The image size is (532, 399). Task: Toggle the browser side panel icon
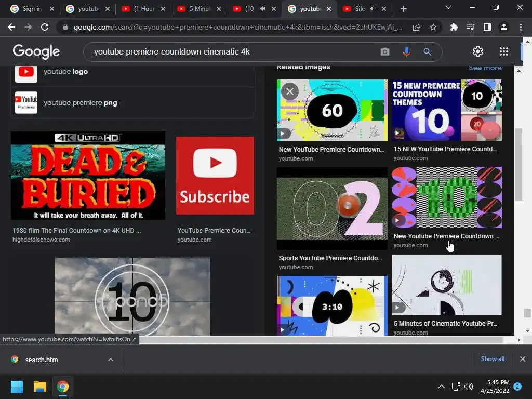[487, 27]
